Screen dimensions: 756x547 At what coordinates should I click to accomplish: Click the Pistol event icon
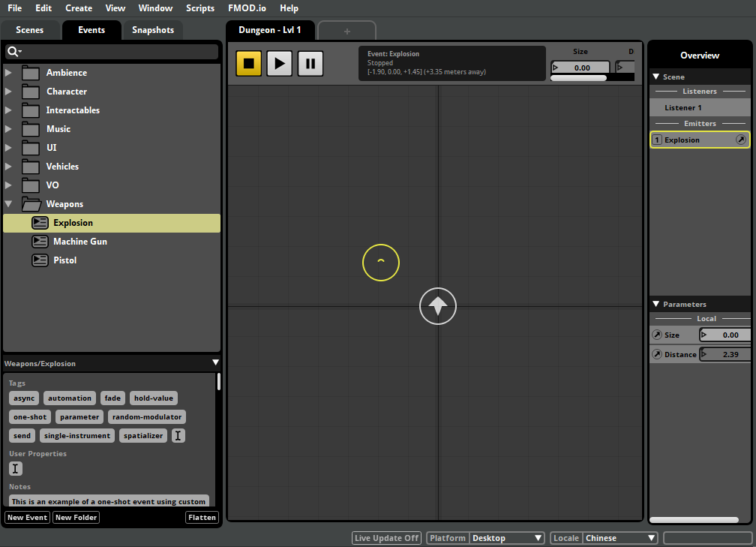point(40,260)
